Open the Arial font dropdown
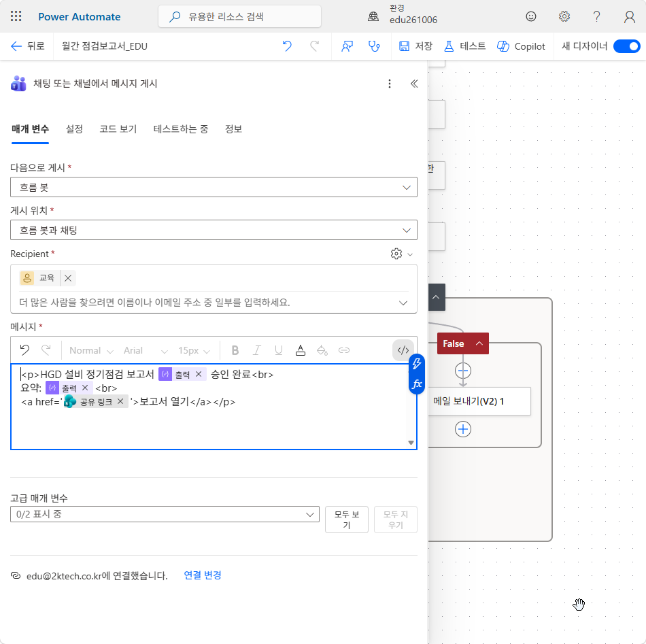Viewport: 646px width, 644px height. pyautogui.click(x=146, y=351)
